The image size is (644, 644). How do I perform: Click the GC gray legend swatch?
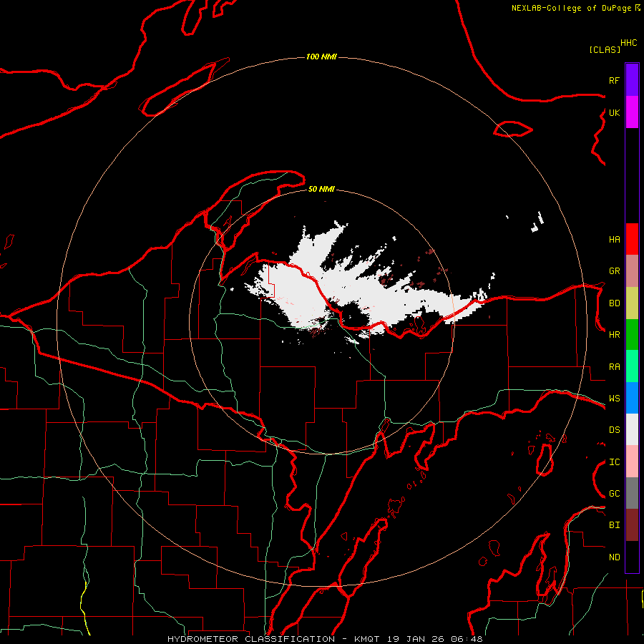632,493
